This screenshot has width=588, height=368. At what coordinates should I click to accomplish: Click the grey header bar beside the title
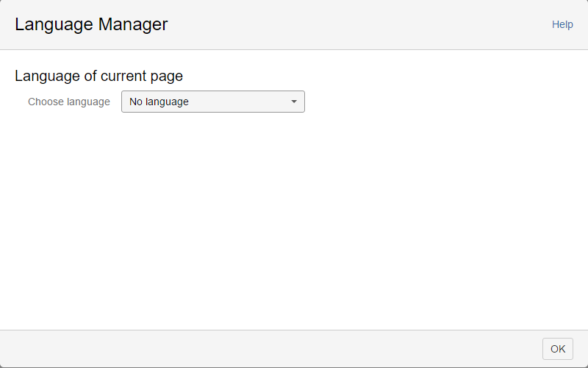coord(353,24)
